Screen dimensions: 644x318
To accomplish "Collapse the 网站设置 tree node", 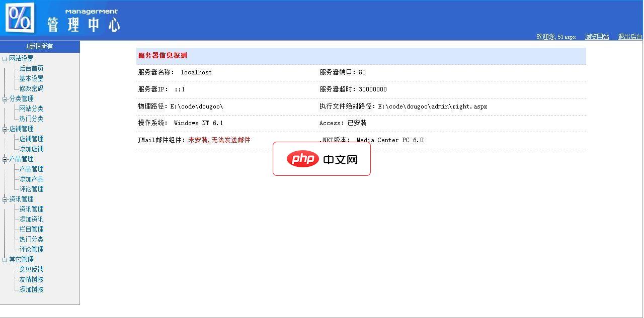I will click(x=4, y=58).
